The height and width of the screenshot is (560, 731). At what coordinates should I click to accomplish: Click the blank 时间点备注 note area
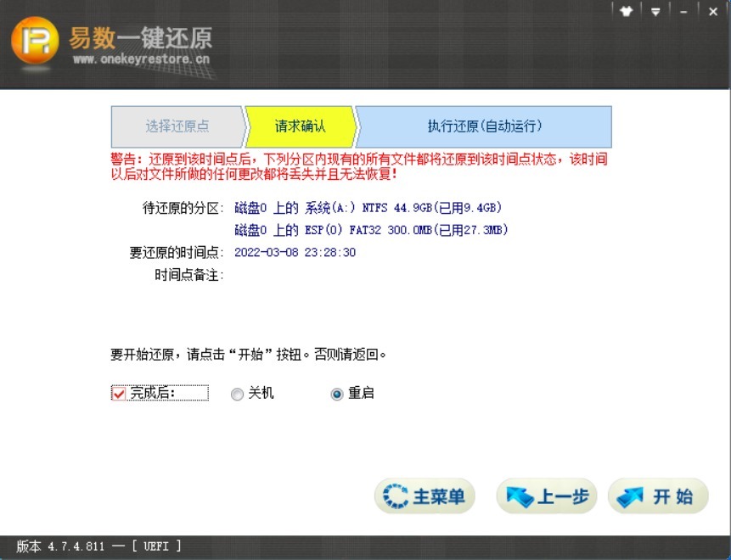coord(340,275)
